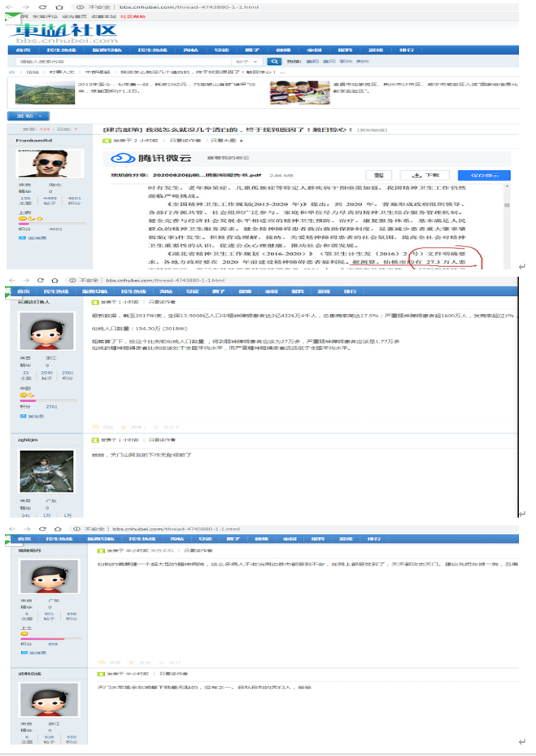Click forward arrow in top browser screenshot
536x756 pixels.
[x=25, y=7]
